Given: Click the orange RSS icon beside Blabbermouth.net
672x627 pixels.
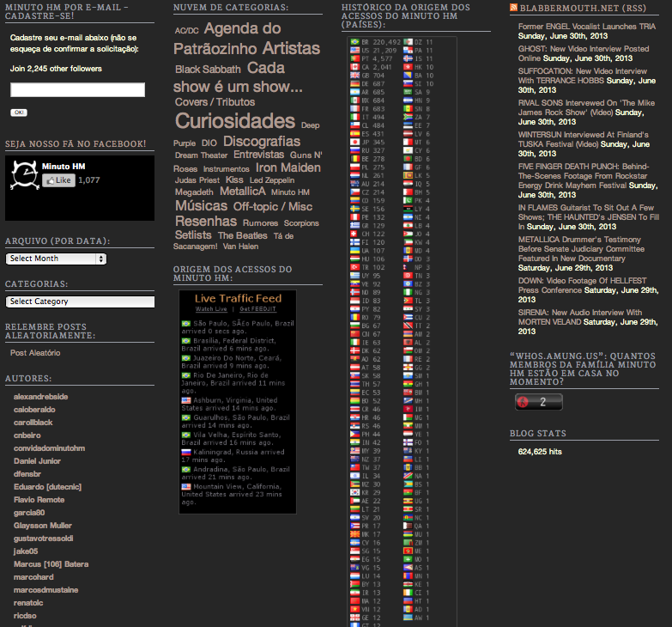Looking at the screenshot, I should [513, 8].
